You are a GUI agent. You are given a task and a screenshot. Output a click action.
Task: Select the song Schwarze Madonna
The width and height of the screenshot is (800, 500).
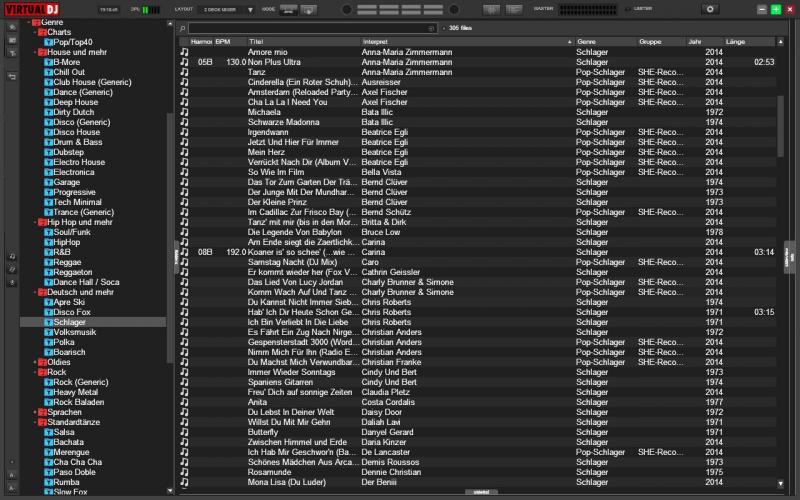coord(283,122)
